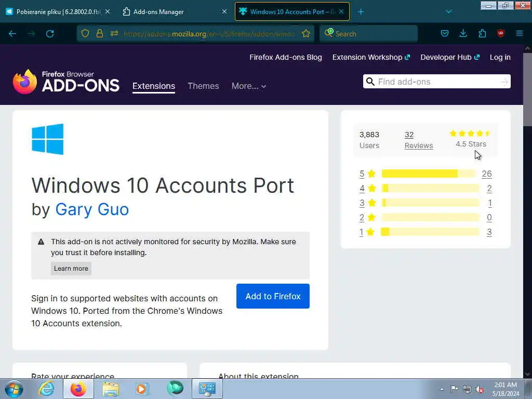Viewport: 532px width, 399px height.
Task: Submit search with the arrow in Find add-ons
Action: point(504,82)
